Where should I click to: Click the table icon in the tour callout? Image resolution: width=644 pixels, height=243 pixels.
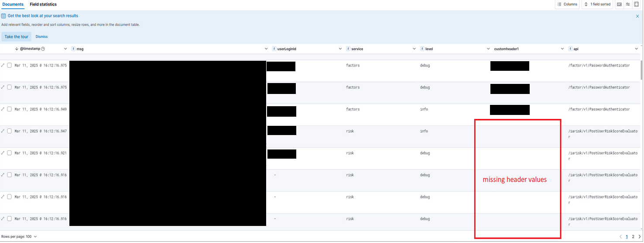3,16
